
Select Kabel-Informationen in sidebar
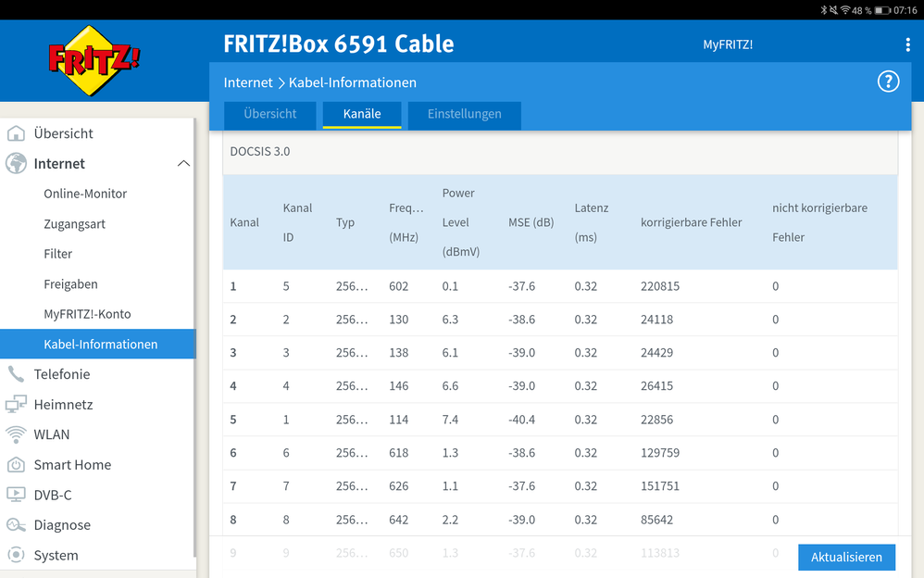pos(98,344)
